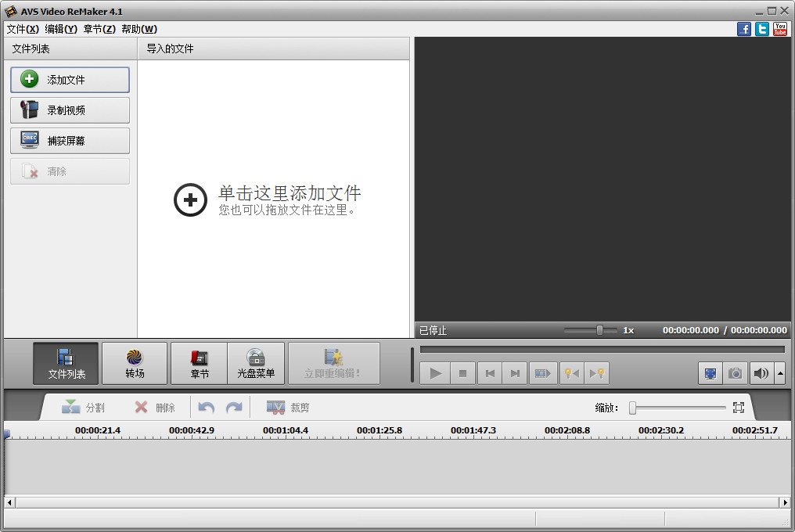
Task: Click the 添加文件 button
Action: (70, 80)
